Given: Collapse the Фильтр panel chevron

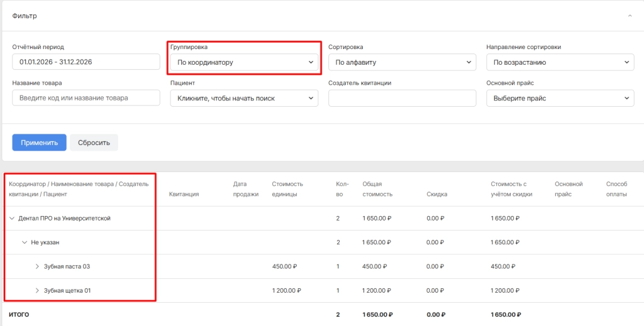Looking at the screenshot, I should (630, 16).
